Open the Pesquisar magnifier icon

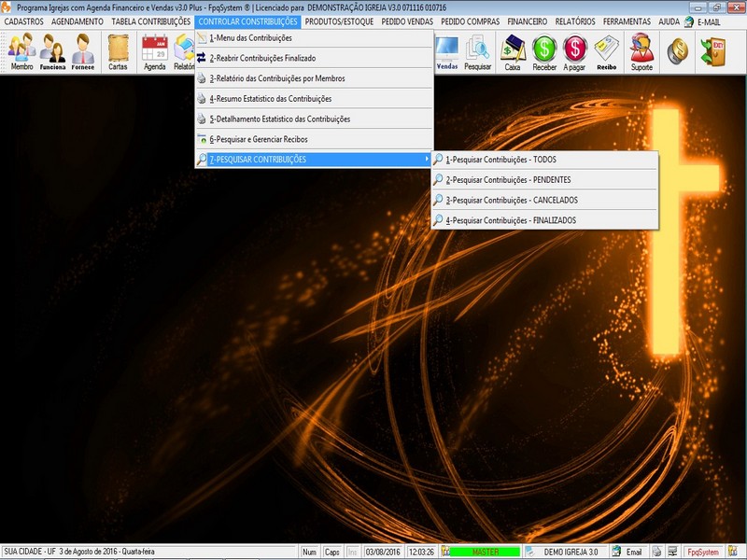click(x=477, y=51)
